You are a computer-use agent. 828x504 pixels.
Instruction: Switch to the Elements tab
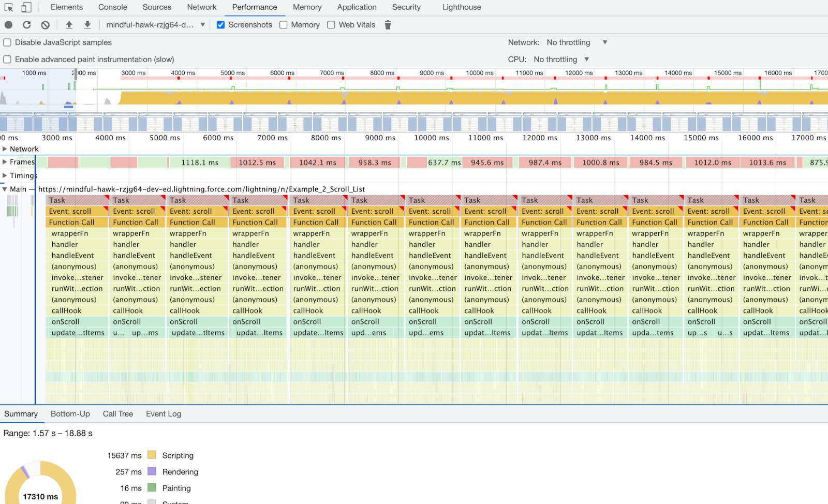click(67, 7)
